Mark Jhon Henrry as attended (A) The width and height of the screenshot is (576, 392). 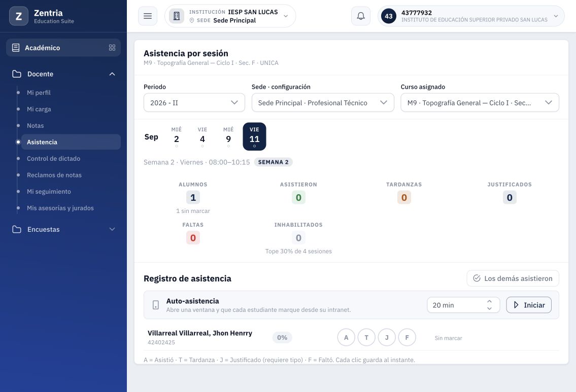click(346, 337)
